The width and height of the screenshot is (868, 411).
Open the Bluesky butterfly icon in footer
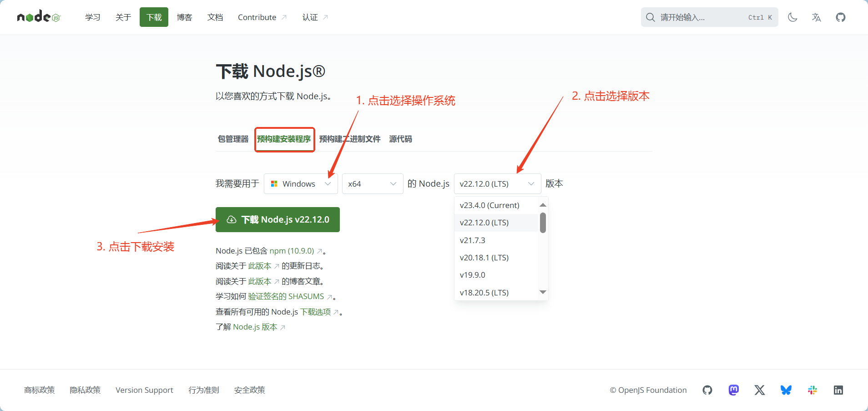coord(786,390)
